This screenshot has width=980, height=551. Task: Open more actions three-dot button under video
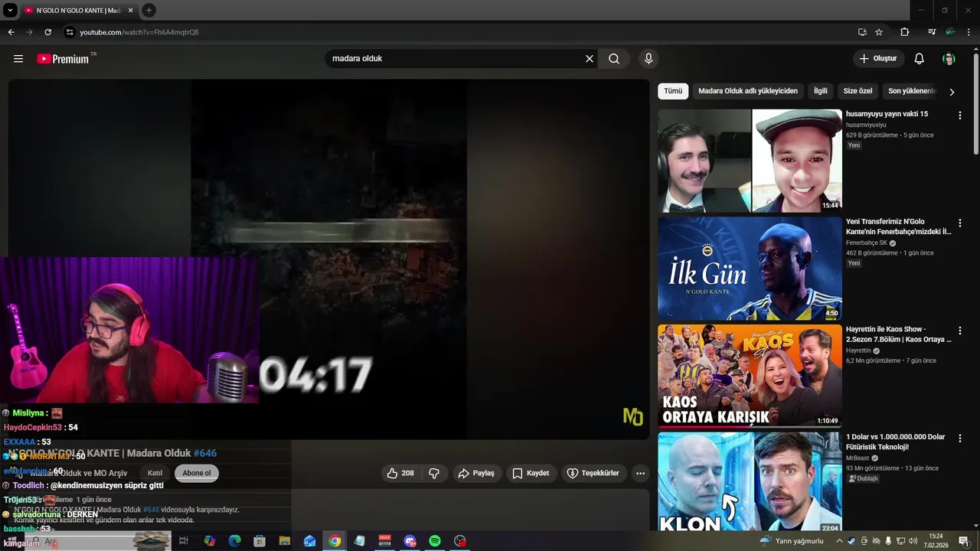click(x=641, y=473)
